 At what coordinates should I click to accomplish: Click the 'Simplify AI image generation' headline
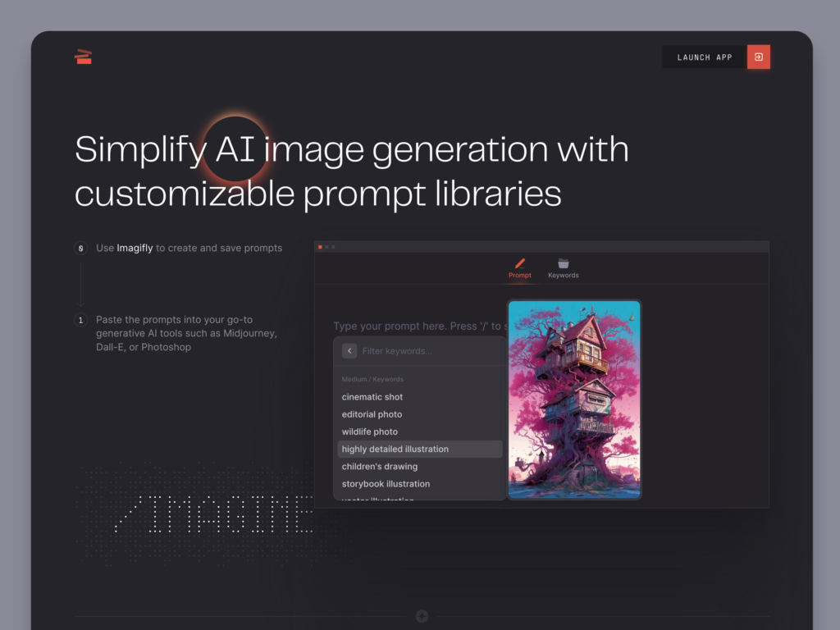[x=351, y=171]
